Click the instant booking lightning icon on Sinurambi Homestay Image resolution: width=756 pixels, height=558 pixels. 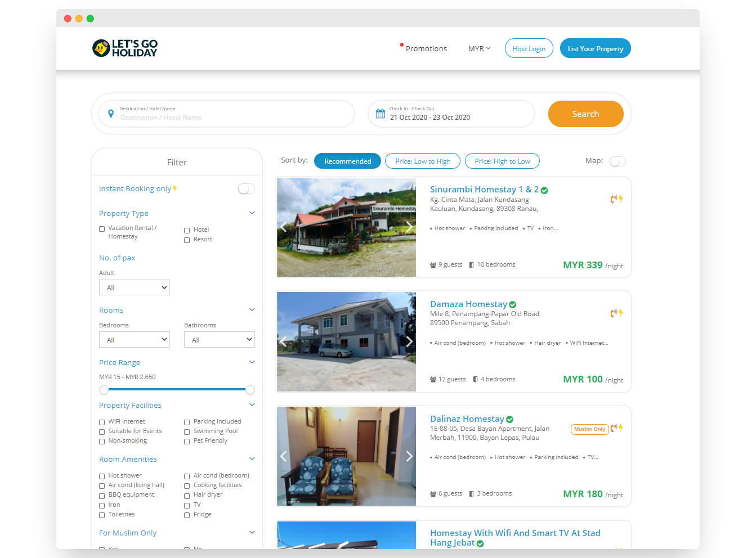(621, 199)
